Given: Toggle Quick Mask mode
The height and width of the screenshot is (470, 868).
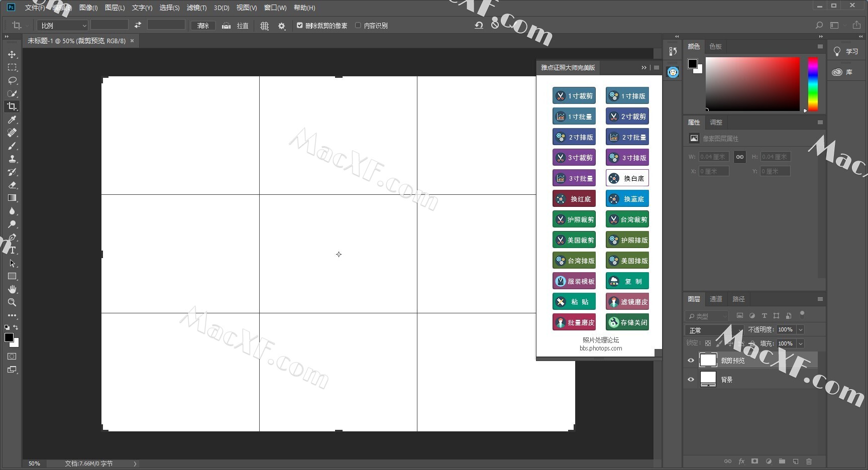Looking at the screenshot, I should pos(12,357).
